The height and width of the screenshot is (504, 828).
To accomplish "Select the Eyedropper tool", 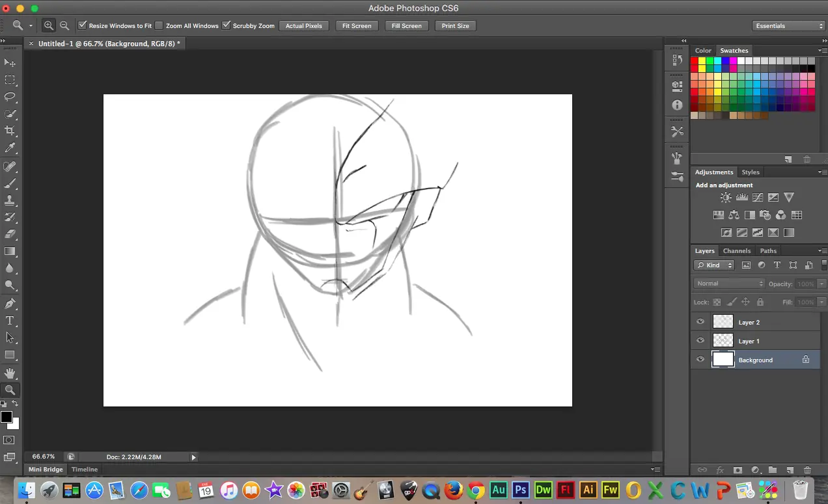I will point(10,148).
